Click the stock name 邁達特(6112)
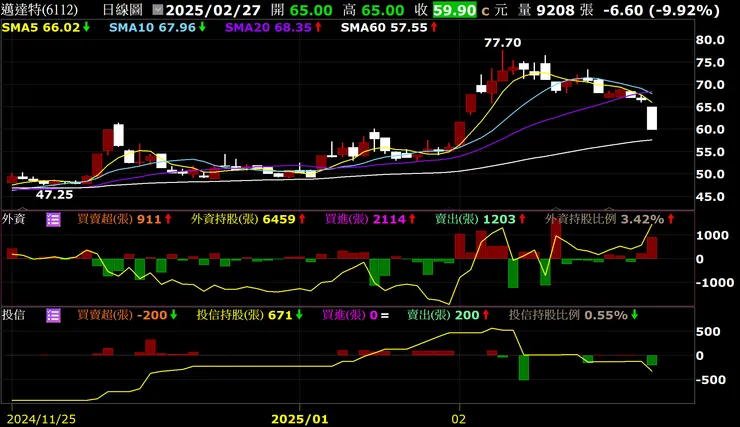Image resolution: width=740 pixels, height=427 pixels. [x=40, y=10]
